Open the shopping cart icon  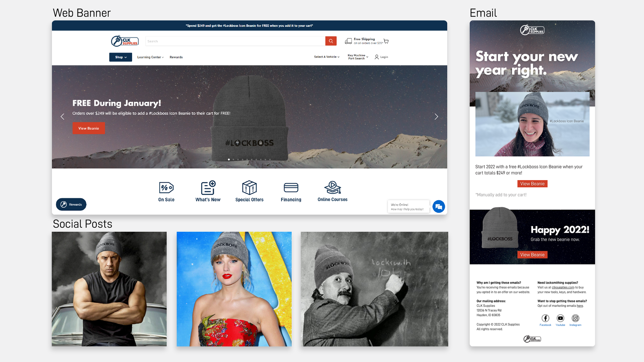click(x=386, y=41)
